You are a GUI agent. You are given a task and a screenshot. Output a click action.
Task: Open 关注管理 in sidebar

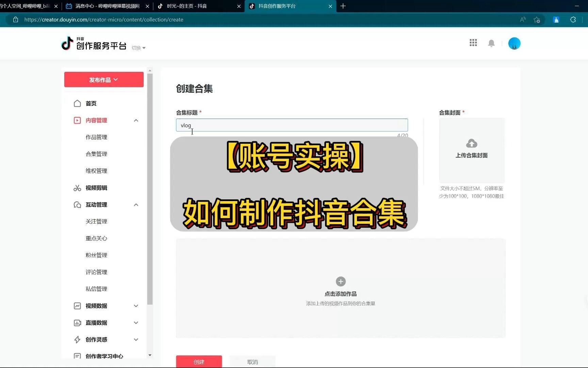[96, 221]
